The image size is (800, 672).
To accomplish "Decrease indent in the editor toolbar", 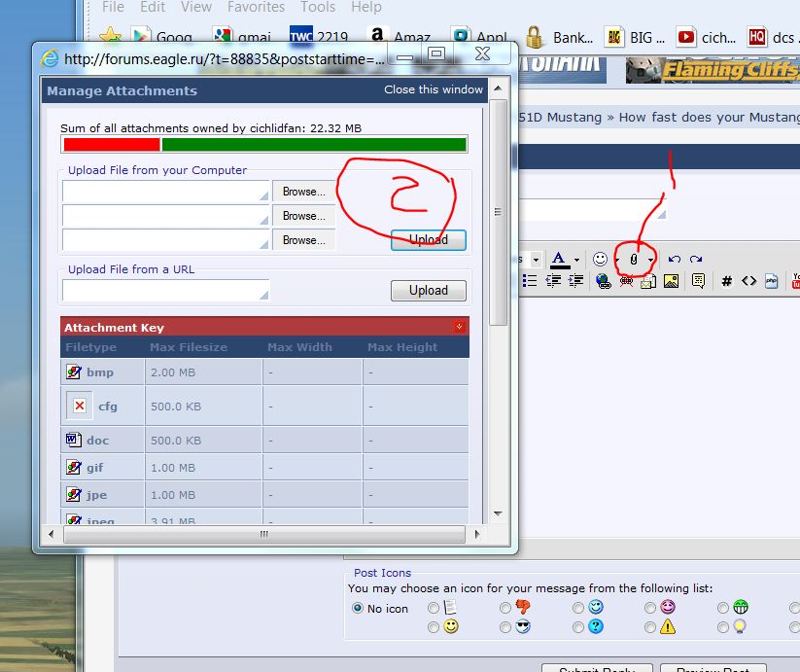I will coord(553,281).
